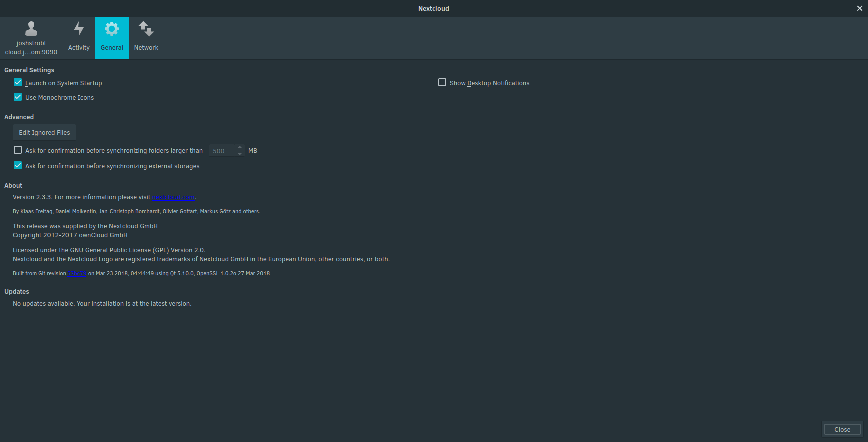
Task: Increase folder size limit with up arrow
Action: [x=240, y=147]
